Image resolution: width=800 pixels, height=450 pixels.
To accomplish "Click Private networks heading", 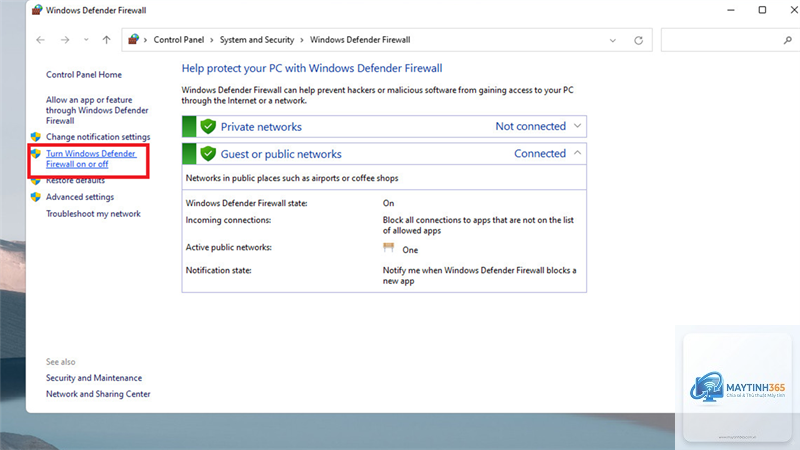I will pos(261,127).
